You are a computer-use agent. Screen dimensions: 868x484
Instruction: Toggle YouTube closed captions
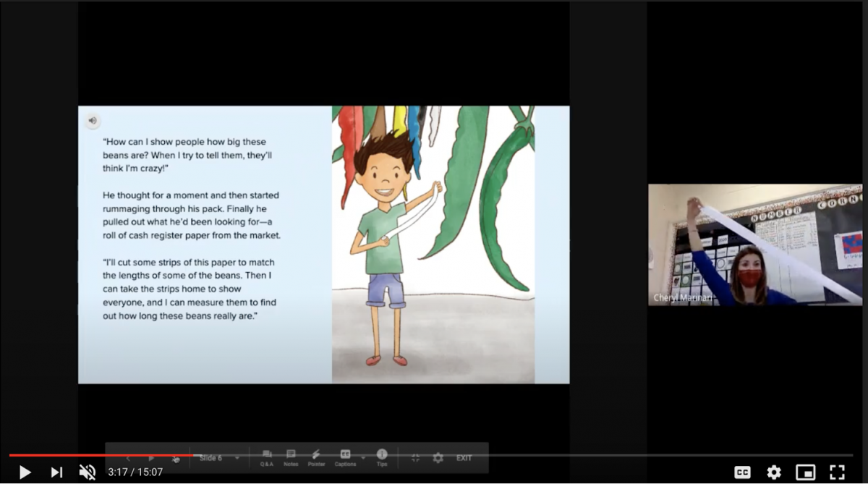point(742,472)
